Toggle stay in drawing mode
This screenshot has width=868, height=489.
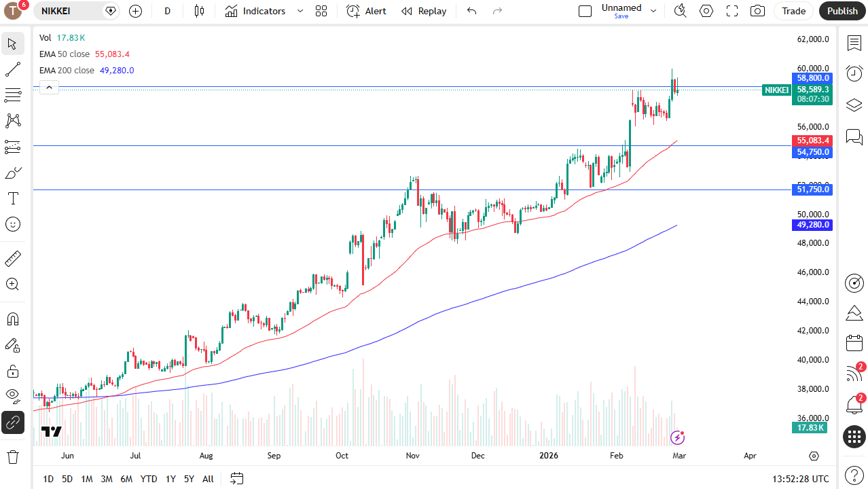click(x=12, y=345)
